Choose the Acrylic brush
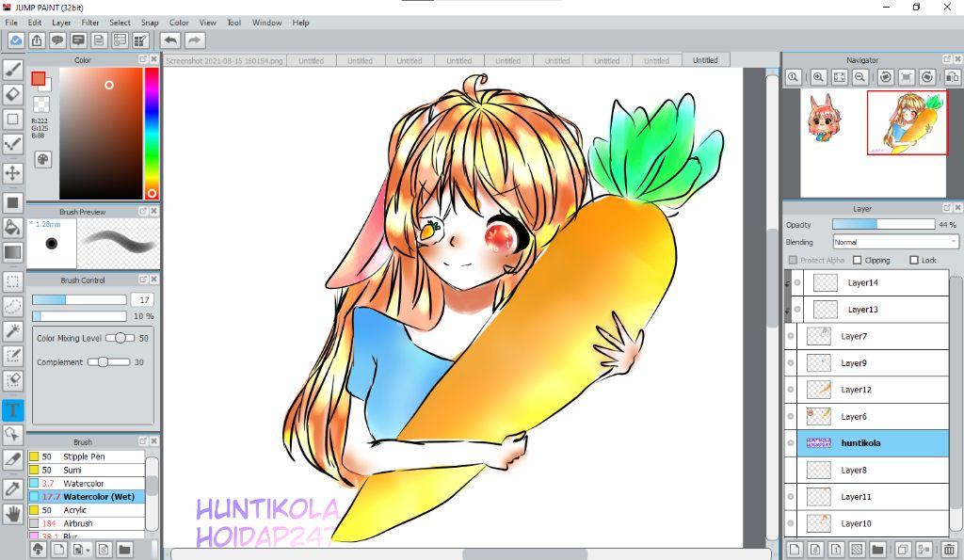This screenshot has width=964, height=560. [x=86, y=510]
